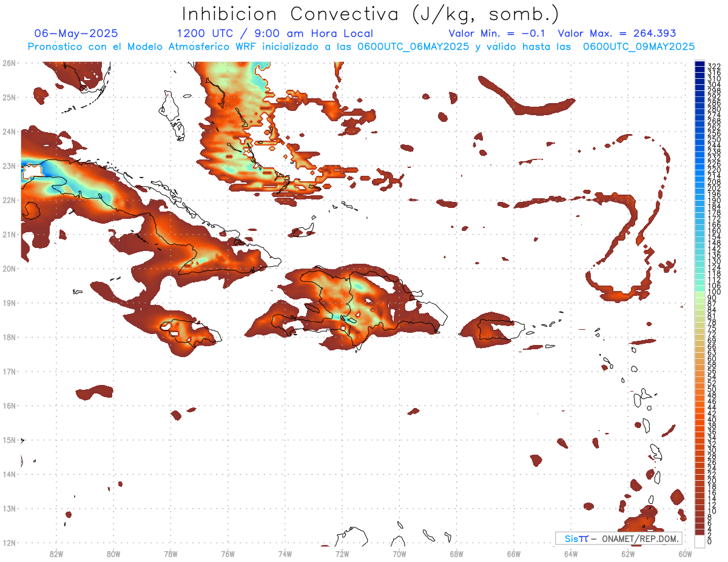
Task: Click the 78W longitude label
Action: pyautogui.click(x=170, y=554)
